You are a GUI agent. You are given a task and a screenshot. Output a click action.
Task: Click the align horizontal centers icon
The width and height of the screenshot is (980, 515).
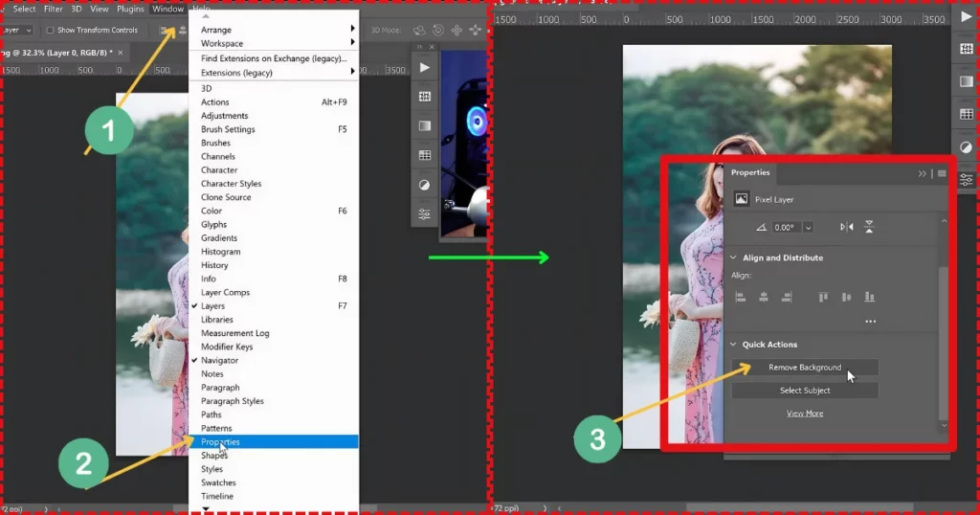763,298
